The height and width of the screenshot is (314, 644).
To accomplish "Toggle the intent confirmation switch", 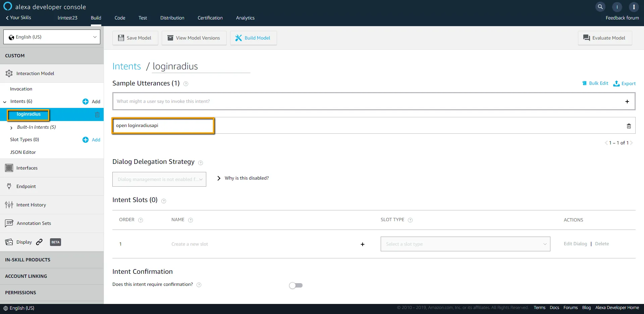I will pyautogui.click(x=296, y=285).
